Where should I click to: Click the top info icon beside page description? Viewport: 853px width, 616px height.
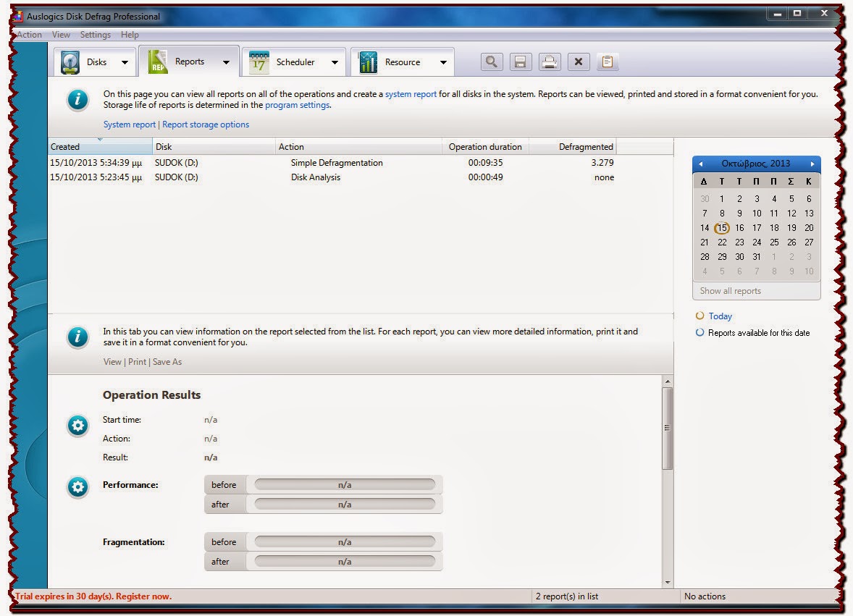coord(77,100)
